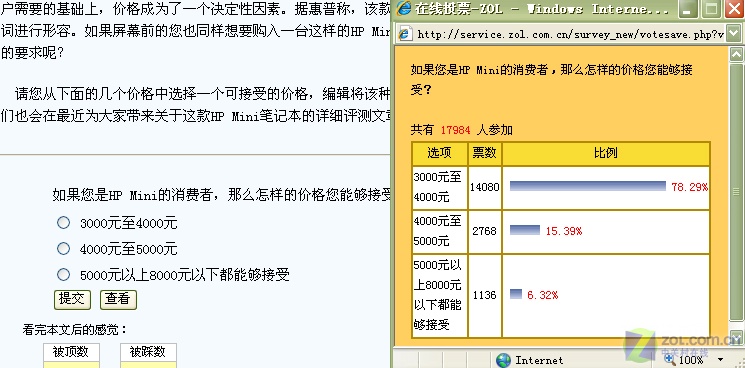
Task: Click the 2768 vote count cell
Action: (x=485, y=231)
